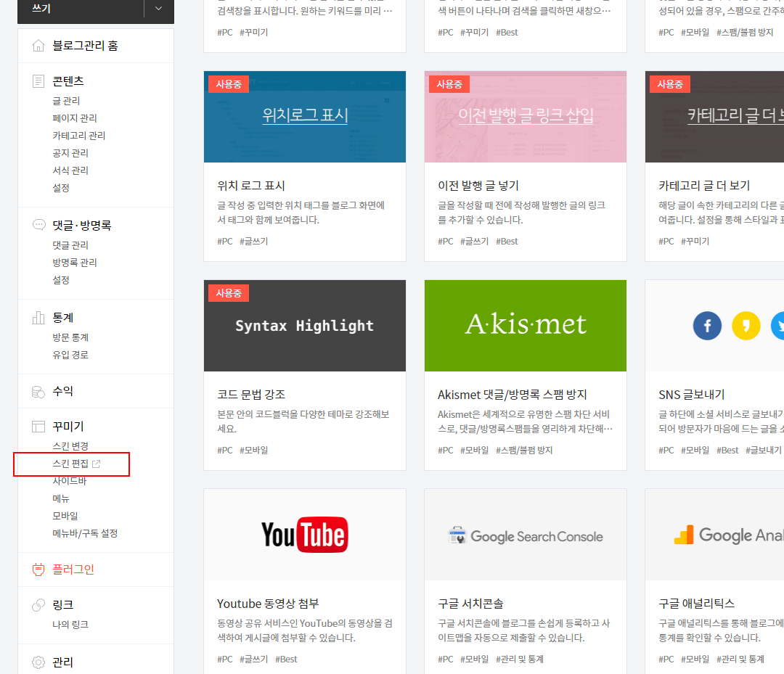Click the 콘텐츠 document icon
Image resolution: width=784 pixels, height=674 pixels.
tap(38, 81)
